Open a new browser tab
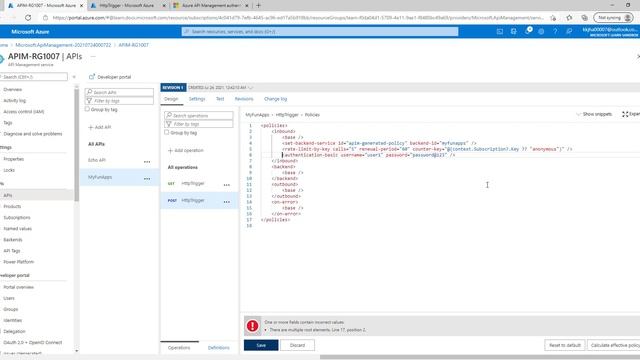640x360 pixels. (258, 5)
